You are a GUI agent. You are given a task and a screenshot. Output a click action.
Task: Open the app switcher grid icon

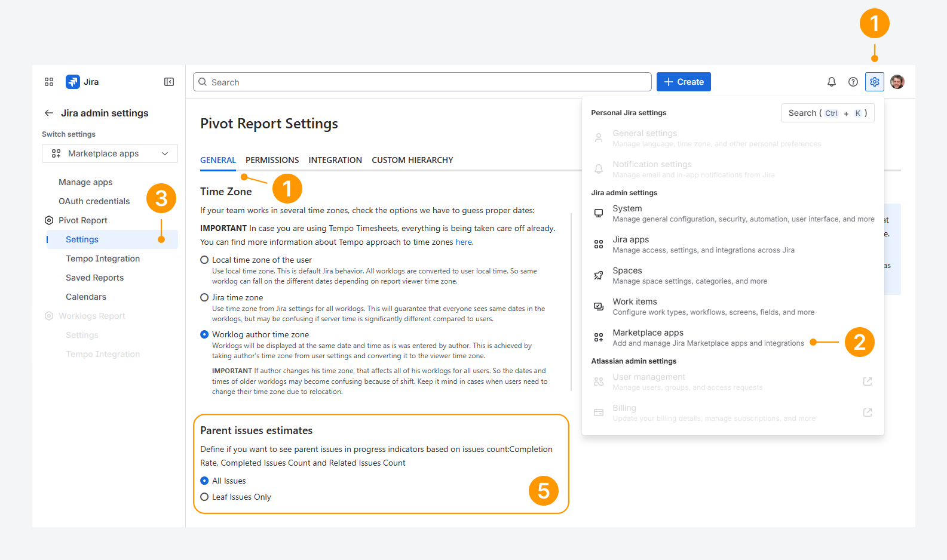click(x=49, y=82)
